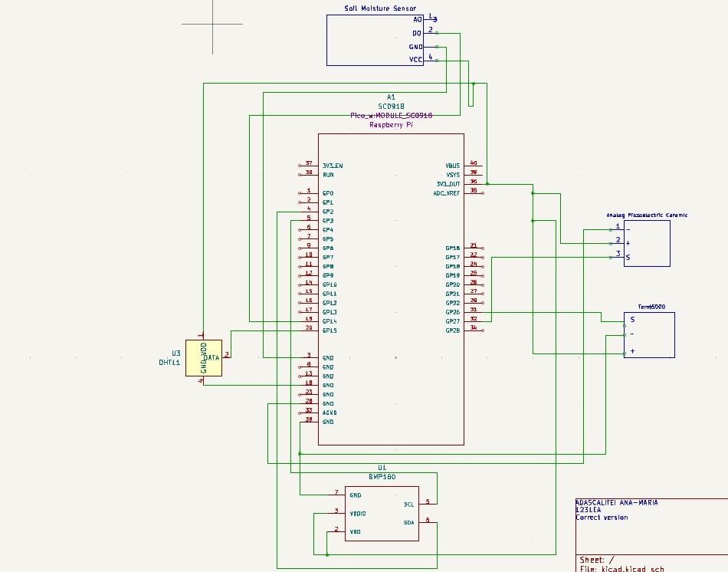Click the + pin label of Temt6000

pyautogui.click(x=632, y=351)
